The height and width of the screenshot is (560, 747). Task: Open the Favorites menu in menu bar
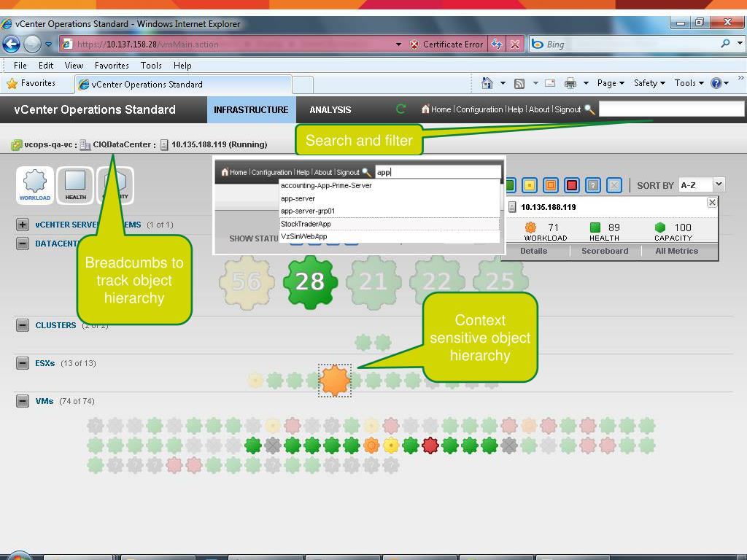click(x=112, y=66)
